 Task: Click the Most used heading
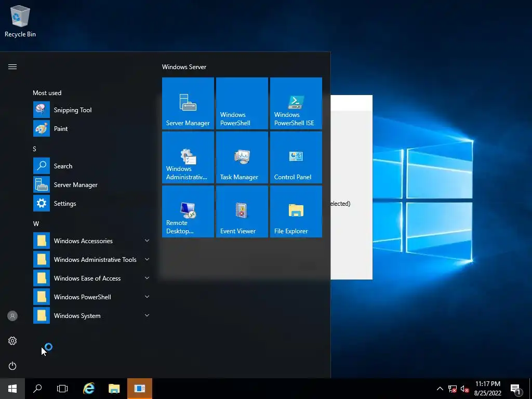pos(47,92)
